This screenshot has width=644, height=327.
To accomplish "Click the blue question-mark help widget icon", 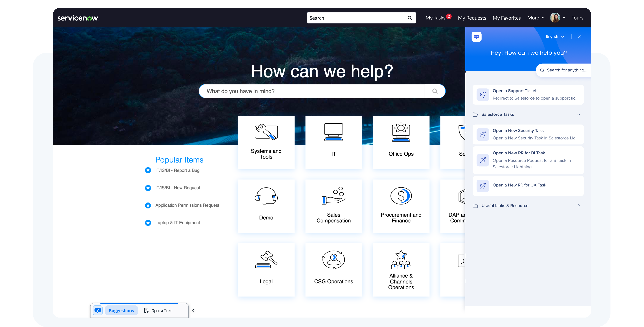I will coord(98,310).
